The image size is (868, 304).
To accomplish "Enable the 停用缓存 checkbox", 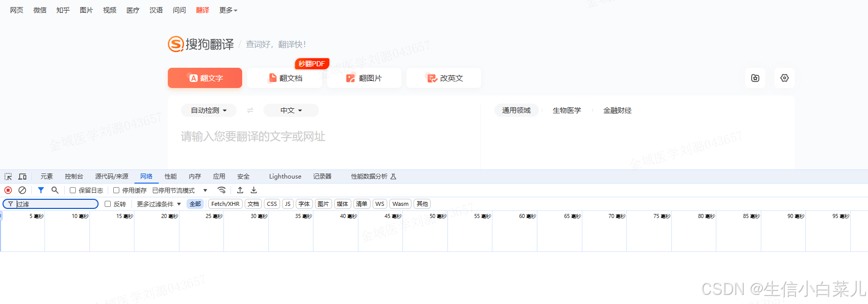I will pos(116,190).
